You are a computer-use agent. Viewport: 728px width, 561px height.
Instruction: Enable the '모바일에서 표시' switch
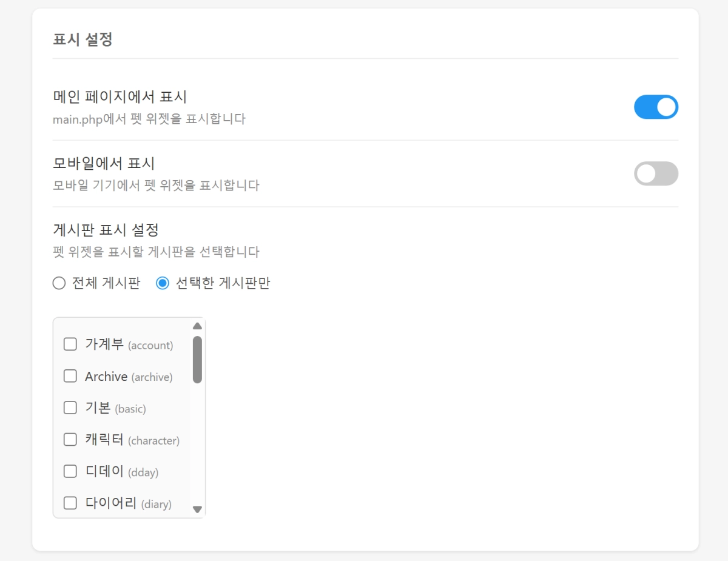click(x=656, y=173)
